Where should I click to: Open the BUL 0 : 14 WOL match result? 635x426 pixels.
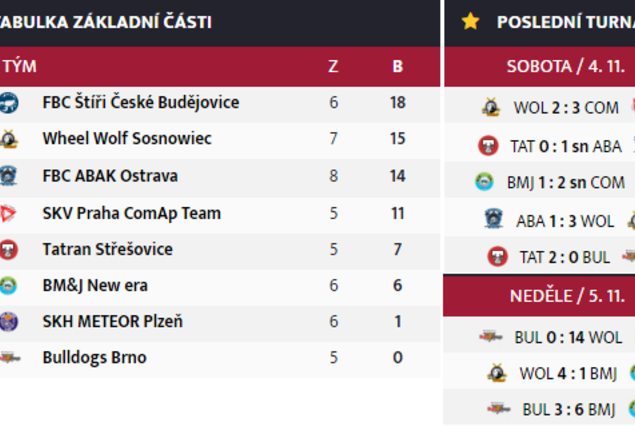tap(568, 337)
